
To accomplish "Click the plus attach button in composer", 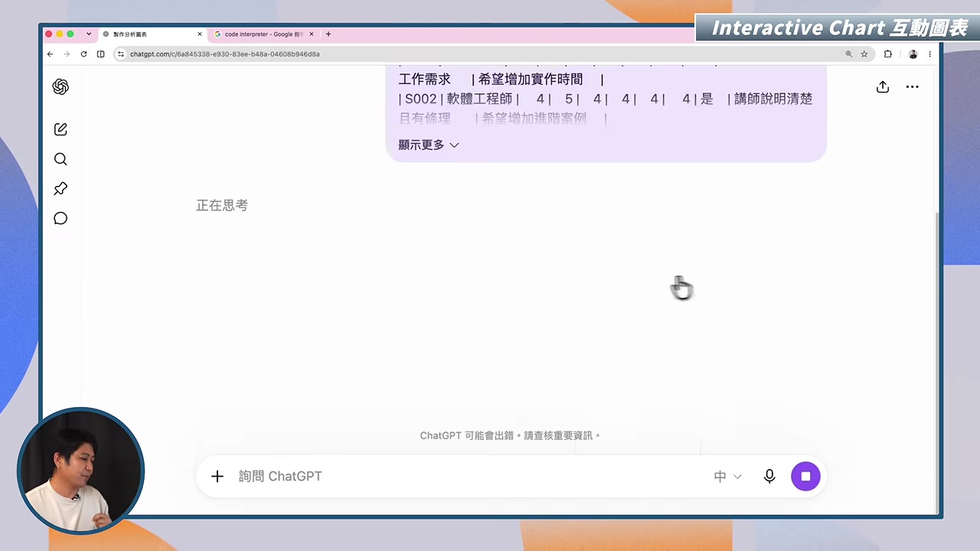I will click(217, 476).
